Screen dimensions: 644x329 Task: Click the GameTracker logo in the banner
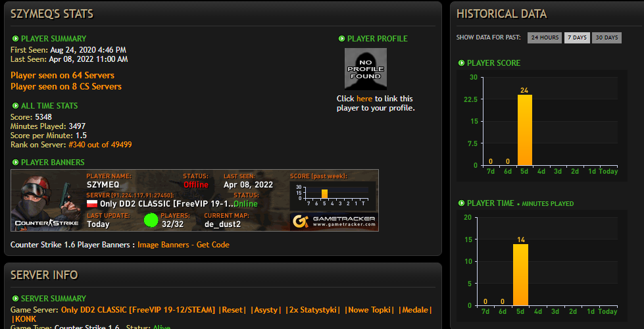click(334, 222)
